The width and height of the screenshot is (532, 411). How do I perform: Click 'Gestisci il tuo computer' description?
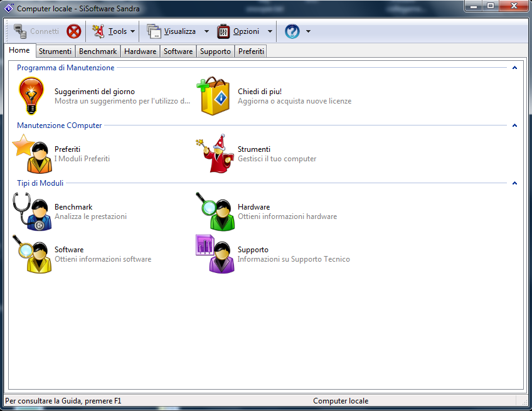click(x=277, y=159)
